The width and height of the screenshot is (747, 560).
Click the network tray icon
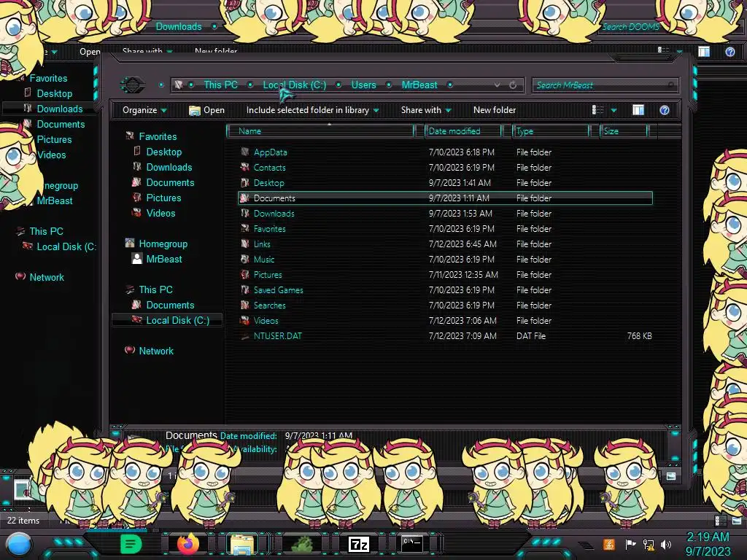649,544
